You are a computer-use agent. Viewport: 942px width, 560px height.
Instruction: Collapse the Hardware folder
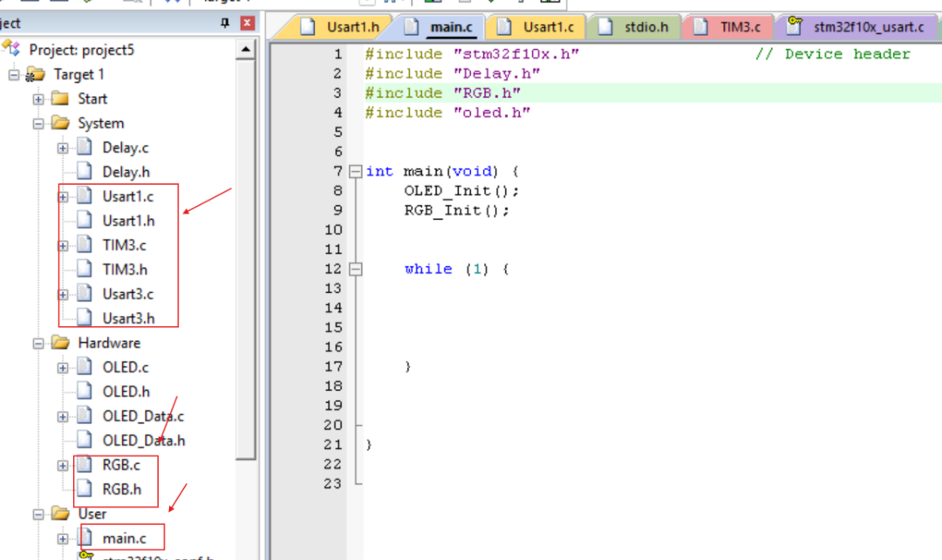pos(38,344)
